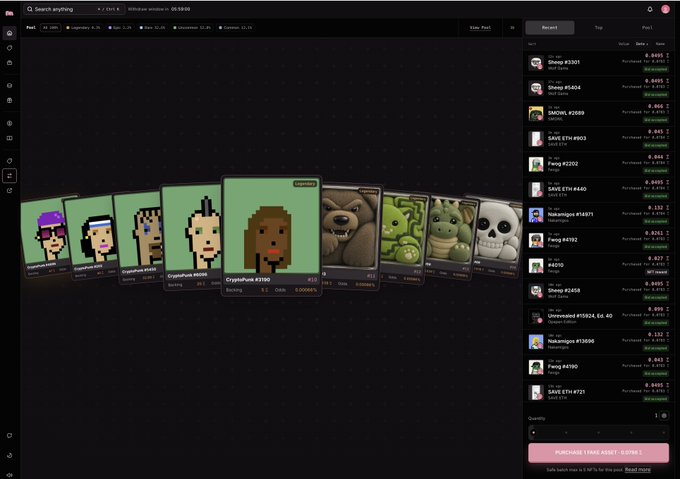Click the pink site logo in the sidebar
680x479 pixels.
pos(9,13)
